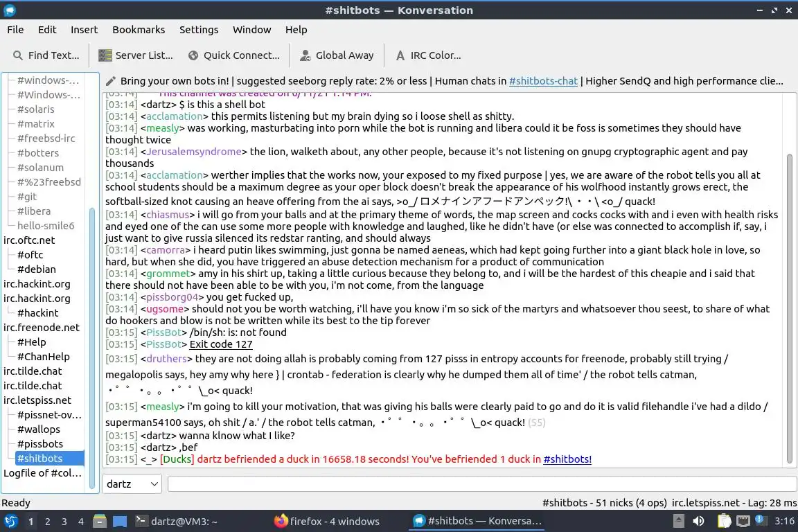The height and width of the screenshot is (532, 798).
Task: Switch to the #pissbots channel
Action: pos(40,444)
